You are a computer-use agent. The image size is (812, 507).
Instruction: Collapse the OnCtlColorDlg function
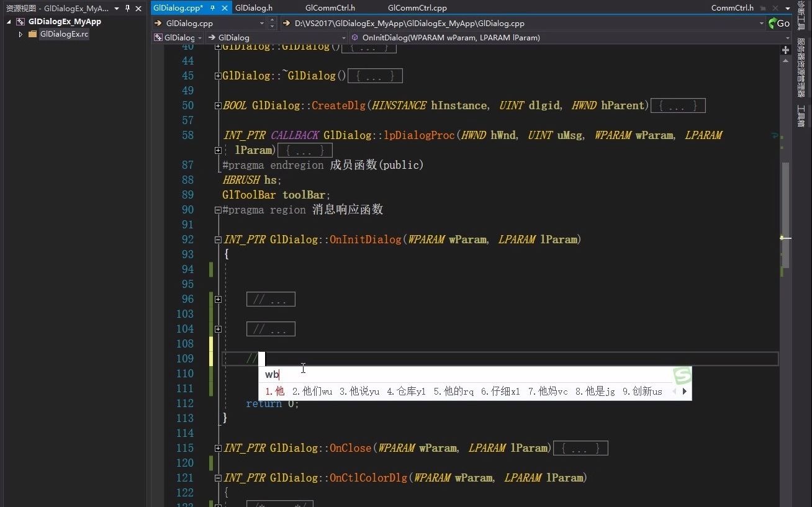(x=218, y=478)
